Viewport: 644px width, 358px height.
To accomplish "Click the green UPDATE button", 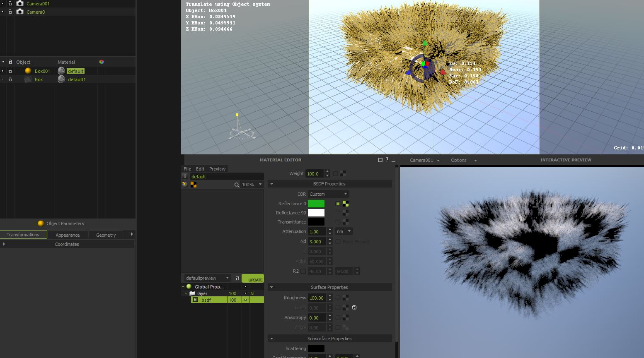I will 253,279.
